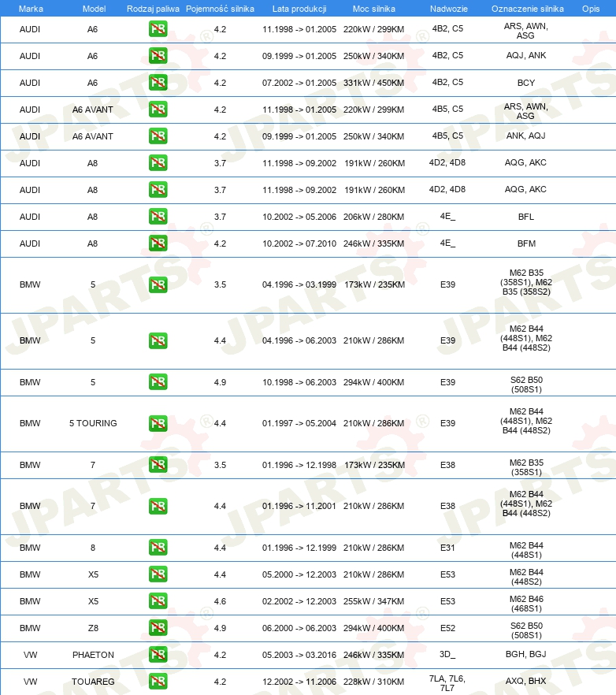Click the petrol icon in the AUDI A6 BCY engine row
Screen dimensions: 616x695
(158, 83)
